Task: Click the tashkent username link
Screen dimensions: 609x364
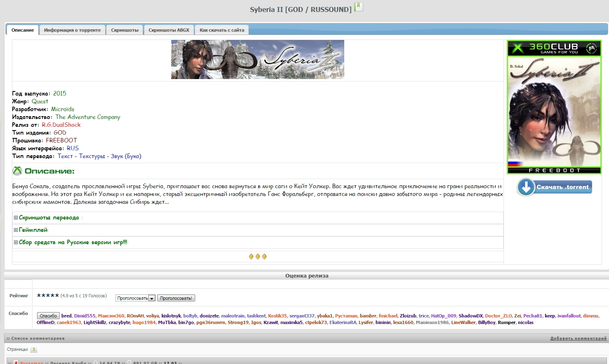Action: (257, 316)
